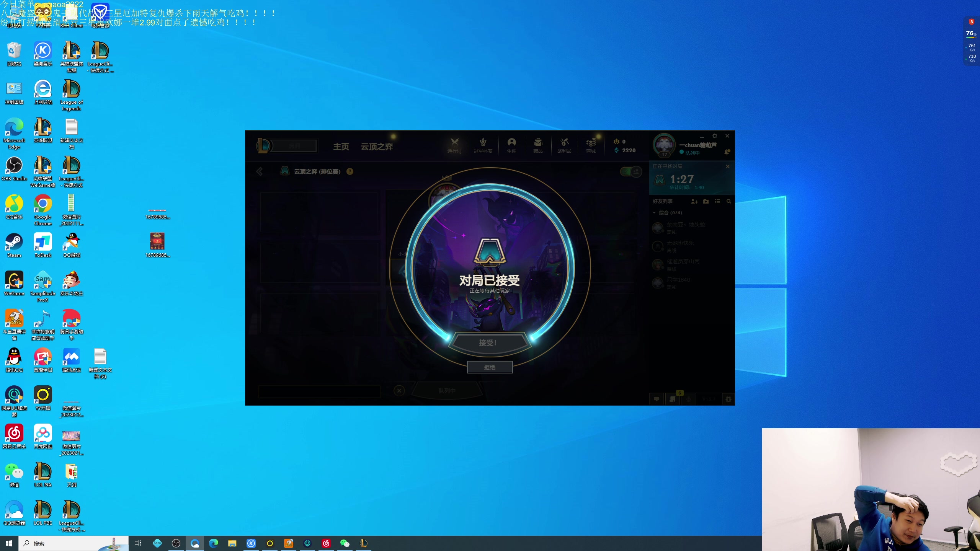The image size is (980, 551).
Task: Click the 拒绝 decline match button
Action: click(490, 367)
